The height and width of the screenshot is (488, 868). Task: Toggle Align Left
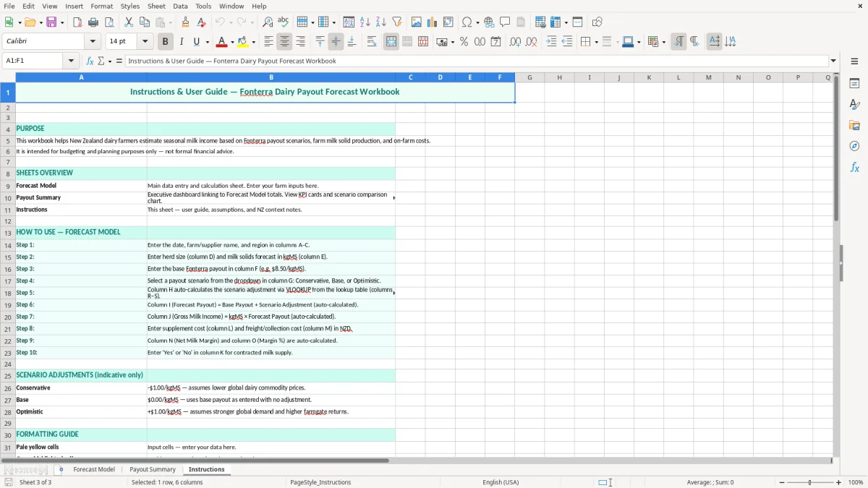pos(269,42)
